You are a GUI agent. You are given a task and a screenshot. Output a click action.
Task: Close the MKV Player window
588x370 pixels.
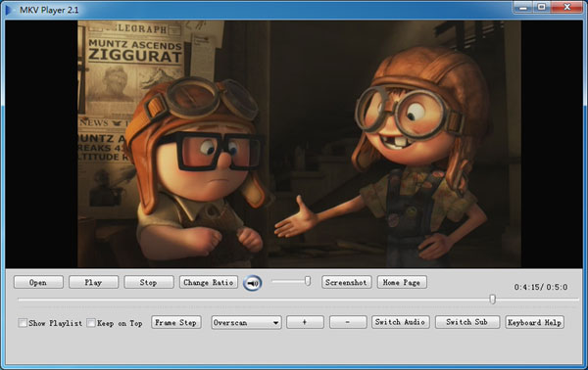(566, 7)
